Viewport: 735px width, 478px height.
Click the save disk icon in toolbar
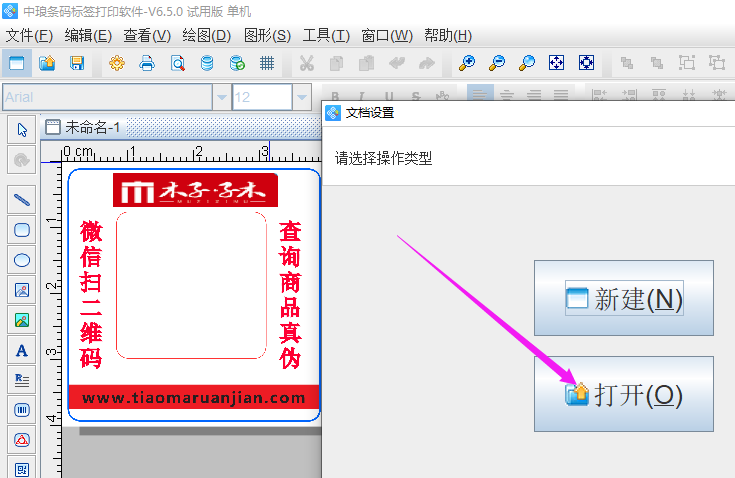[x=76, y=63]
